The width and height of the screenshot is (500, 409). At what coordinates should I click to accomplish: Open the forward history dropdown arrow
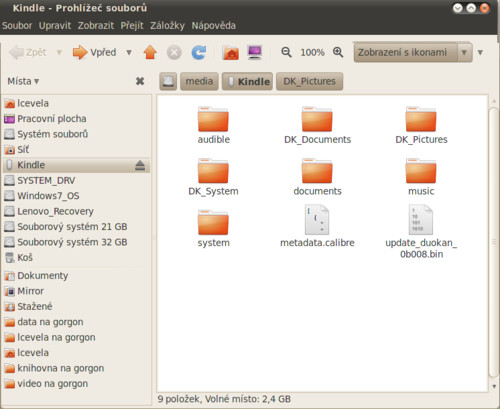pyautogui.click(x=129, y=52)
